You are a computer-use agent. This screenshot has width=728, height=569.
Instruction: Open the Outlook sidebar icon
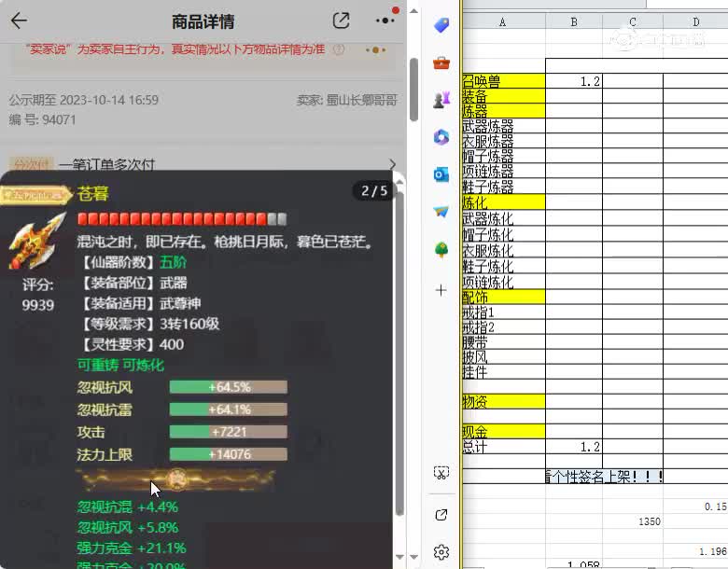441,174
